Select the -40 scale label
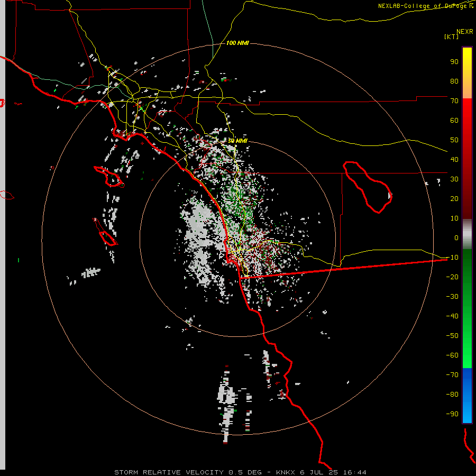Image resolution: width=476 pixels, height=476 pixels. (452, 316)
